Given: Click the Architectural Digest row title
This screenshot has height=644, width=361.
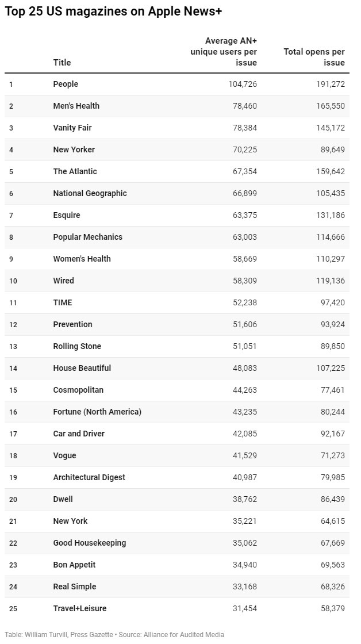Looking at the screenshot, I should click(89, 477).
